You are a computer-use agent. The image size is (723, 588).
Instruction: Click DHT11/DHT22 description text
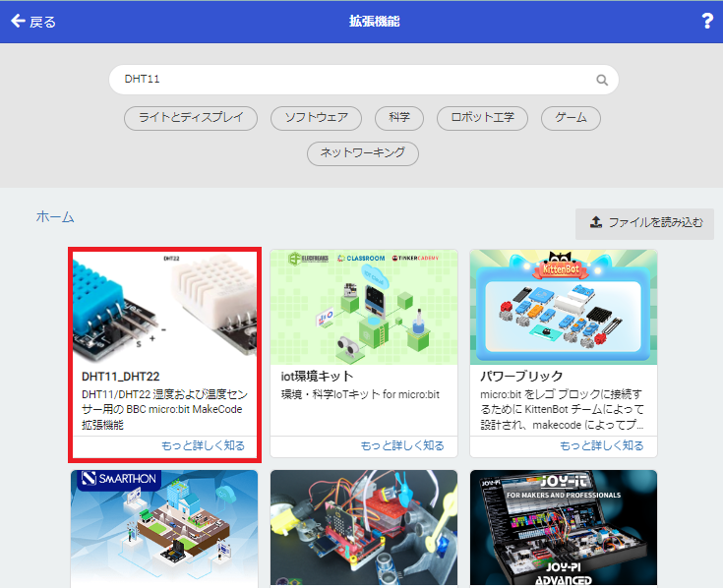[164, 410]
